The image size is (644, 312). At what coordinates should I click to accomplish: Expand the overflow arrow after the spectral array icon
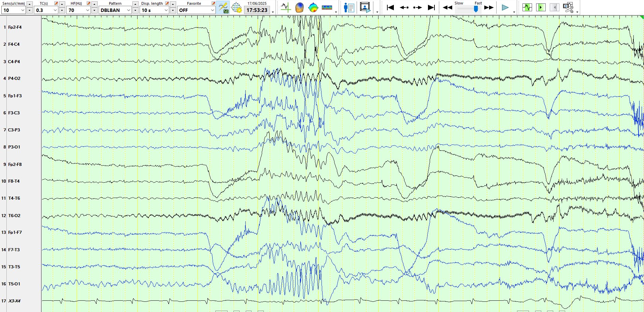(x=336, y=12)
